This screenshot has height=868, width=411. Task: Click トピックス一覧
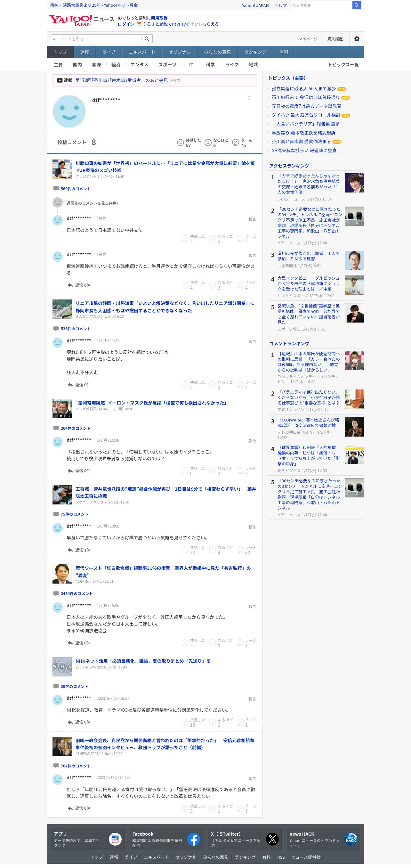coord(343,65)
